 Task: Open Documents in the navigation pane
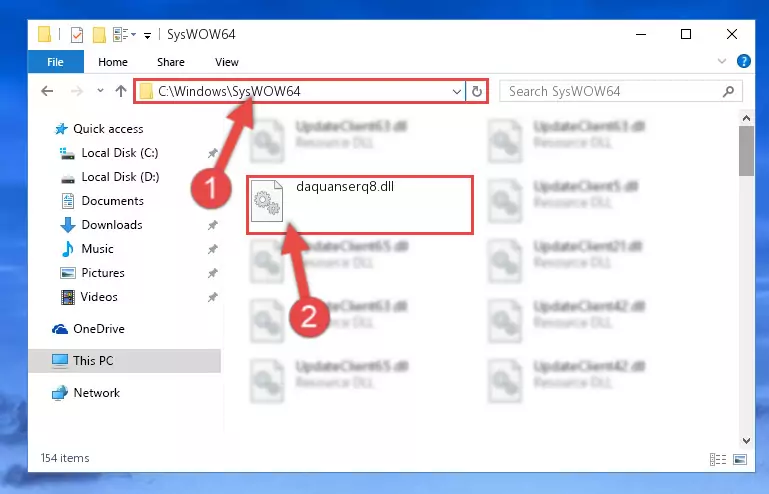[112, 201]
